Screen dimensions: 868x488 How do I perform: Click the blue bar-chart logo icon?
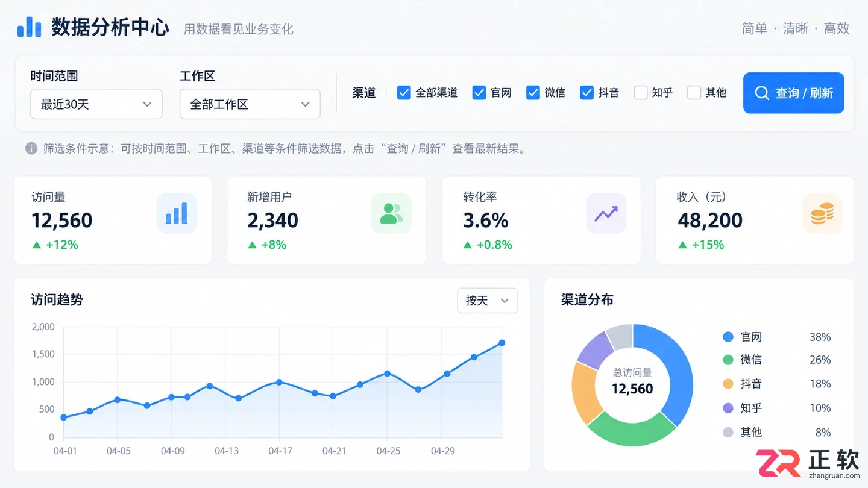(29, 27)
